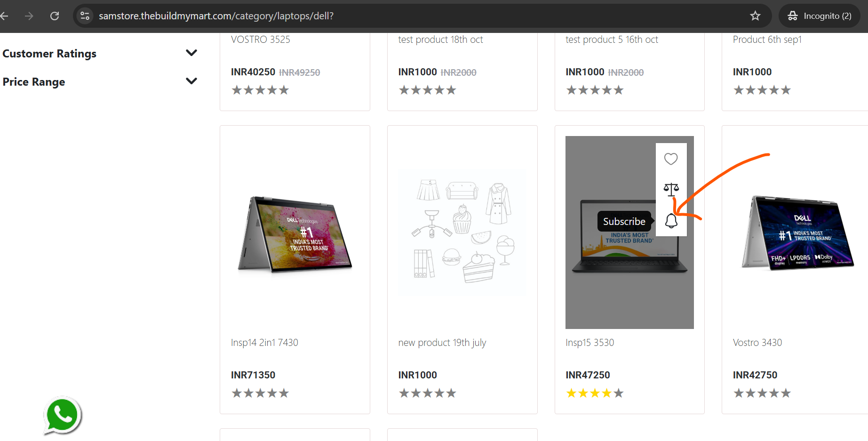Click Insp15 3530 star rating
This screenshot has width=868, height=441.
point(595,393)
